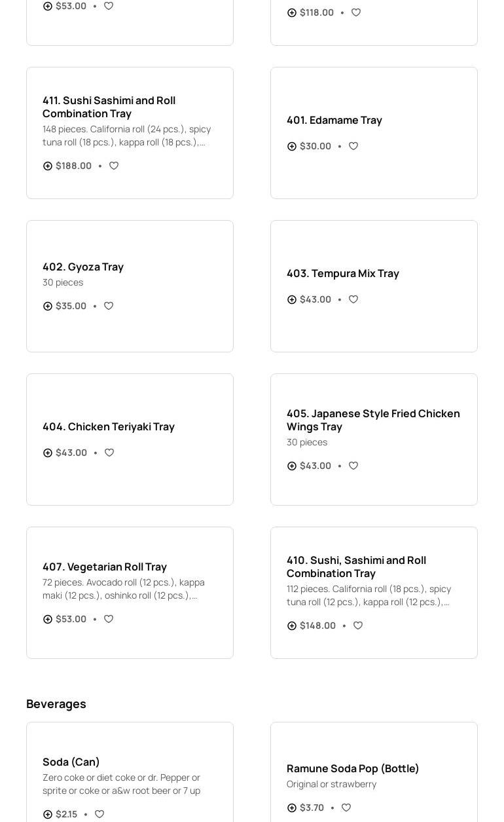Add Japanese Style Fried Chicken Wings Tray
This screenshot has height=822, width=504.
click(x=292, y=466)
